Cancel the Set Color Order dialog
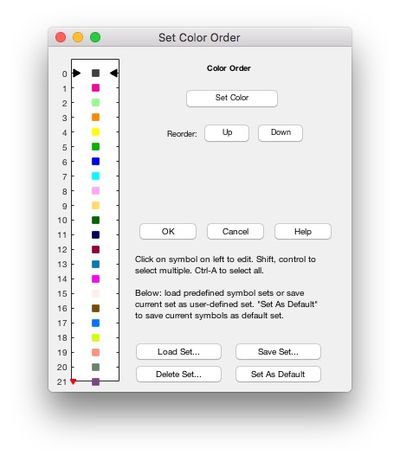Viewport: 400px width, 461px height. (x=235, y=231)
